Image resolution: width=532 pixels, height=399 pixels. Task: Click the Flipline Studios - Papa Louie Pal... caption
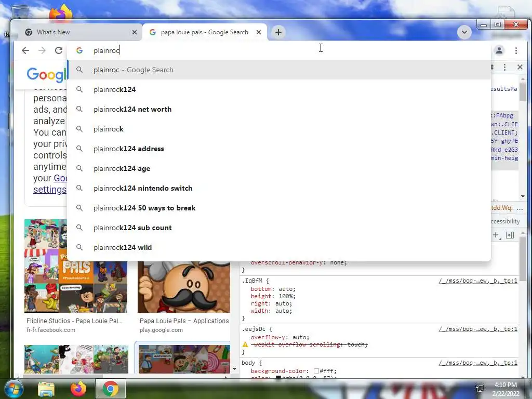(74, 321)
